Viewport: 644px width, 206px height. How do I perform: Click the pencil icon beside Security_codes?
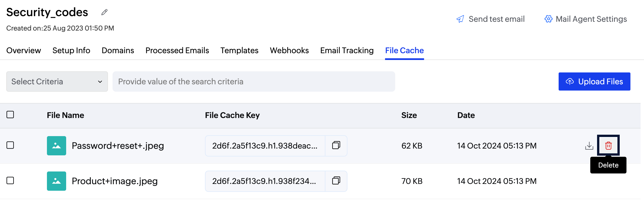[x=104, y=12]
